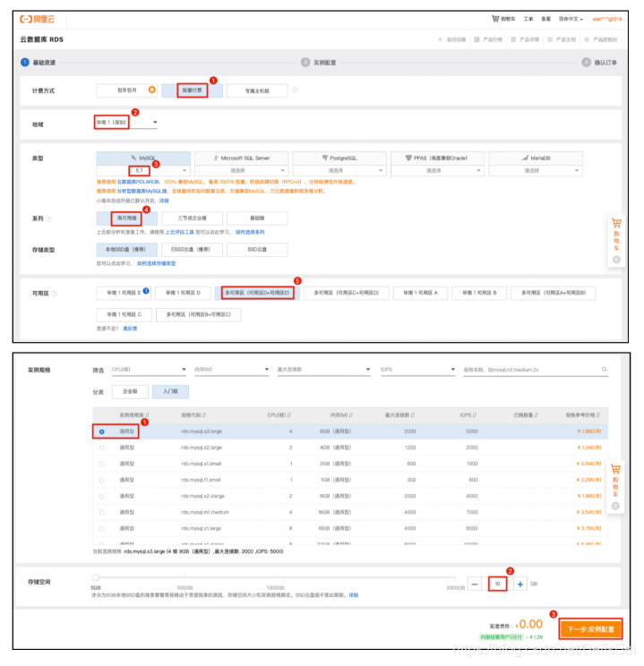This screenshot has height=666, width=644.
Task: Open the IOPS filter dropdown
Action: [x=418, y=370]
